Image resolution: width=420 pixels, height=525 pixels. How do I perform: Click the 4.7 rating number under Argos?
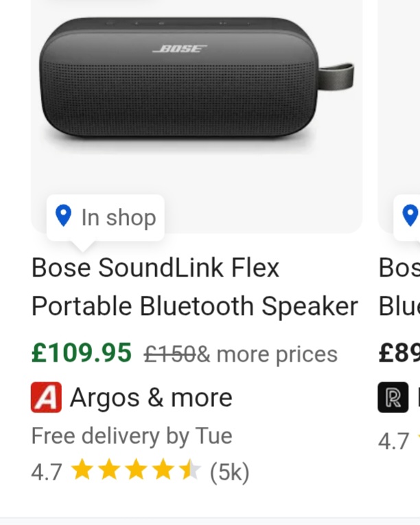pyautogui.click(x=47, y=472)
